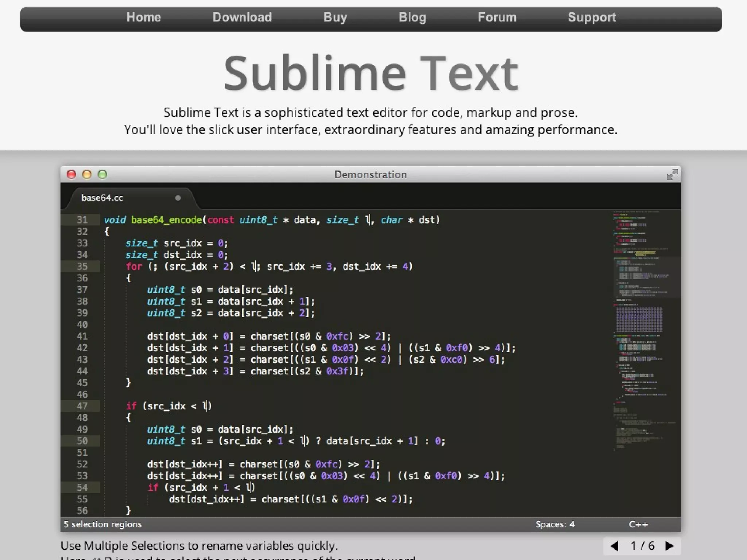Screen dimensions: 747x560
Task: Click "if" keyword on line 47
Action: coord(131,406)
